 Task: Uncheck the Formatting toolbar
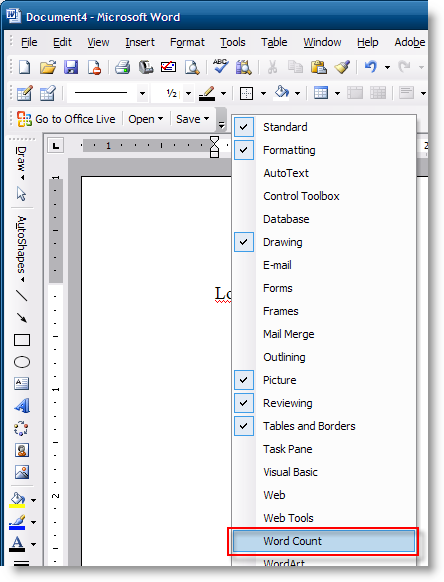324,150
